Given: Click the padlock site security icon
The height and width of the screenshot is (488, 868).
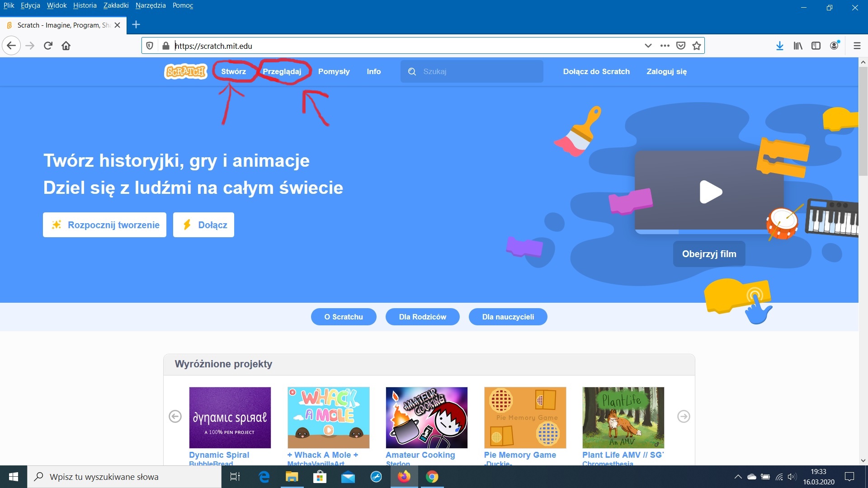Looking at the screenshot, I should tap(166, 46).
